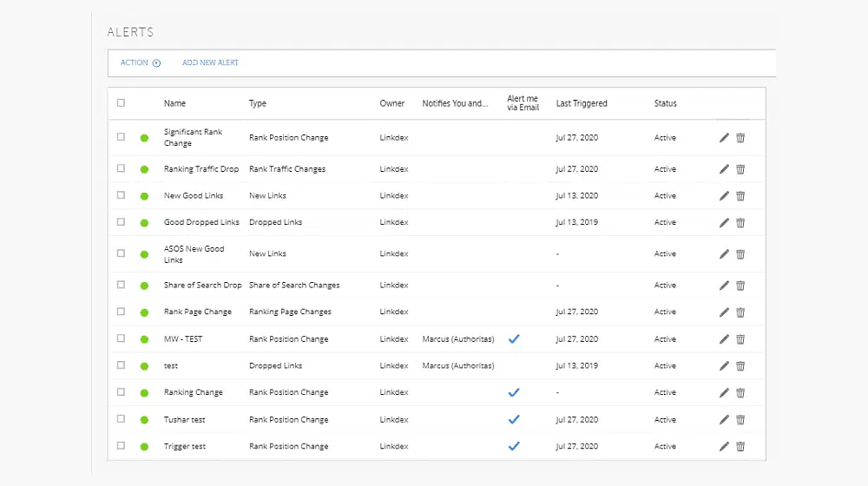Delete the Ranking Traffic Drop alert
This screenshot has height=486, width=868.
[740, 169]
